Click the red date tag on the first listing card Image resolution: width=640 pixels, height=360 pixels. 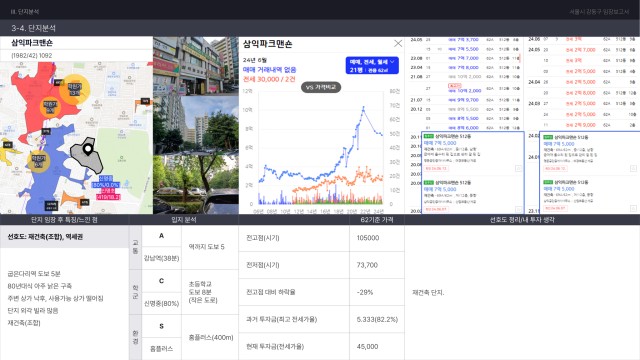pyautogui.click(x=436, y=168)
